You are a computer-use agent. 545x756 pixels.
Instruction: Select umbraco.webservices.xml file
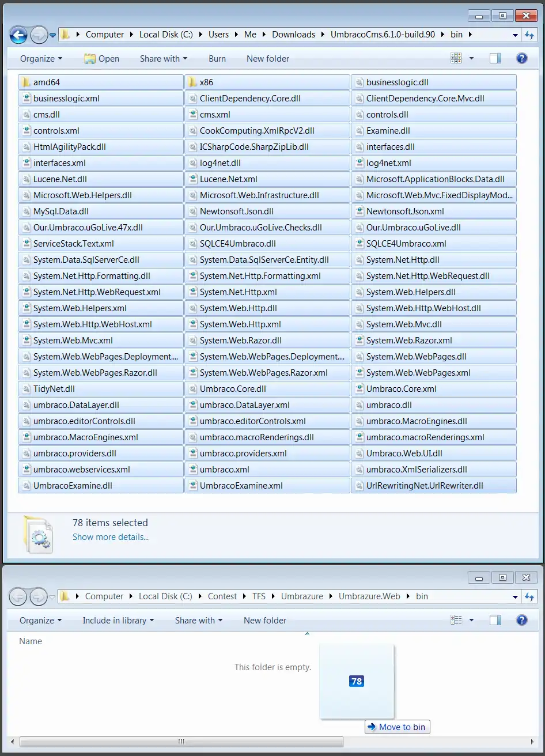click(x=101, y=470)
